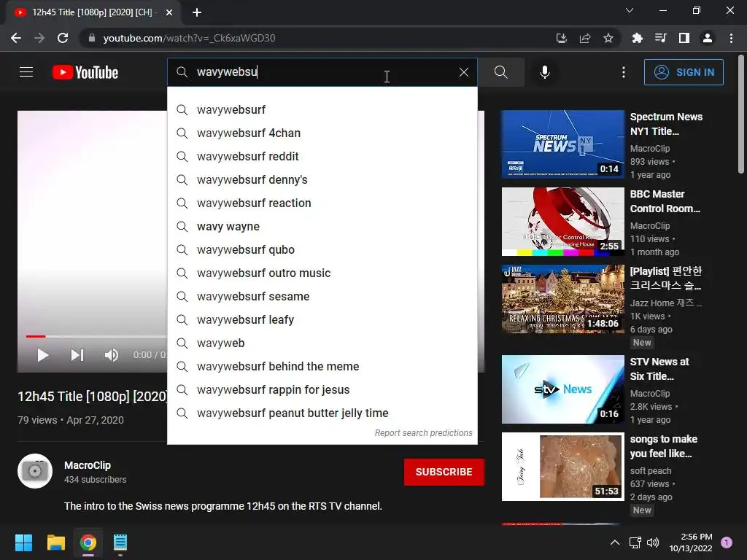Skip to next video
This screenshot has height=560, width=747.
(x=77, y=355)
